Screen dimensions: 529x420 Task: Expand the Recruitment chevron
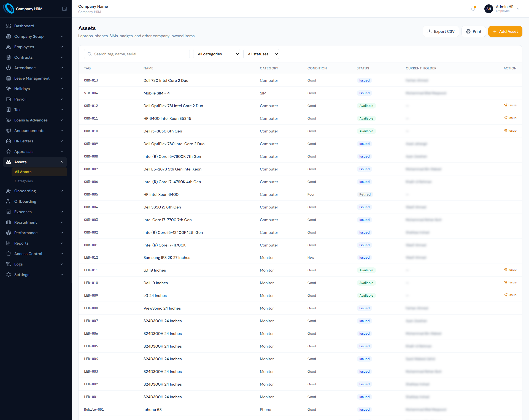(62, 222)
